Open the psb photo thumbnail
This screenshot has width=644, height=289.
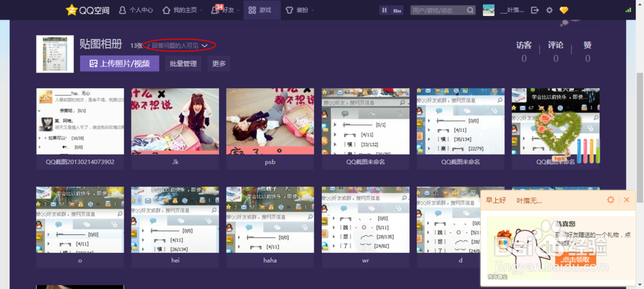click(270, 121)
